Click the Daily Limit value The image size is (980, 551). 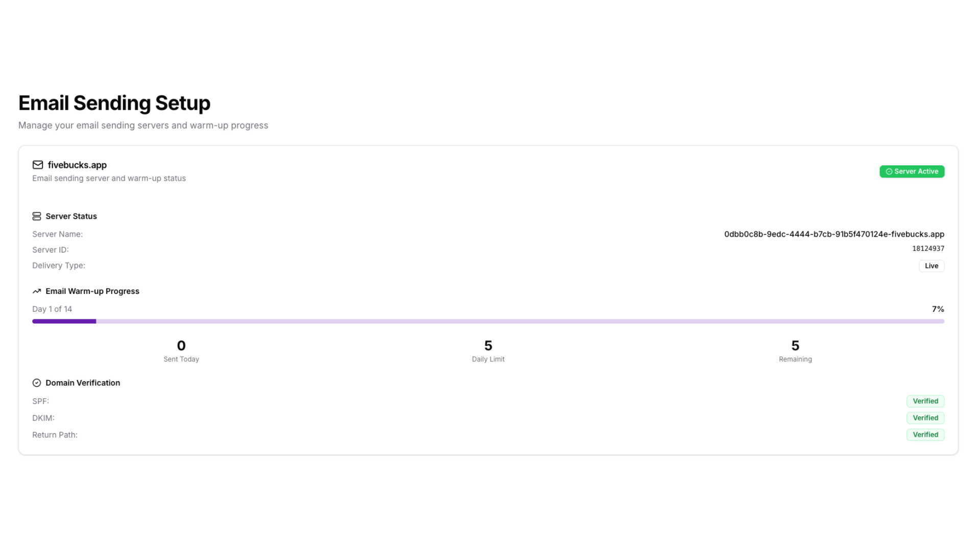[488, 346]
